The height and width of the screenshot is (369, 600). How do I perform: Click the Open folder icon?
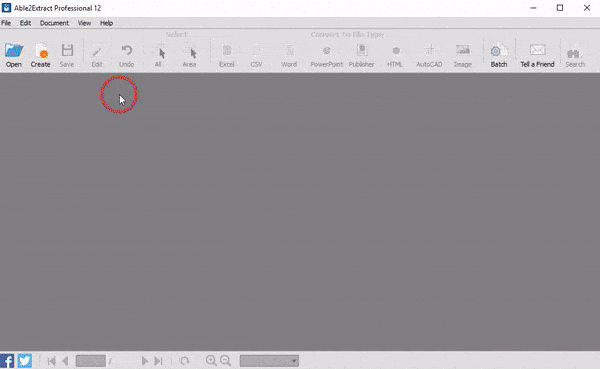14,51
